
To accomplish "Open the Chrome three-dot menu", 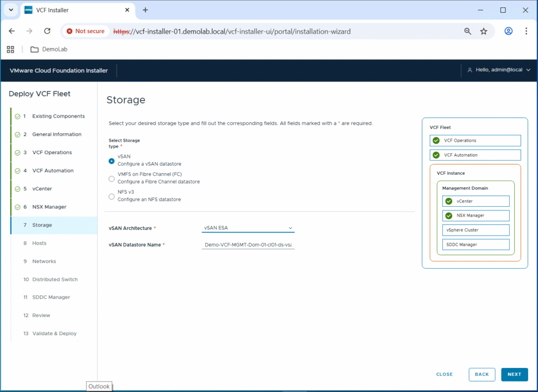I will click(526, 31).
